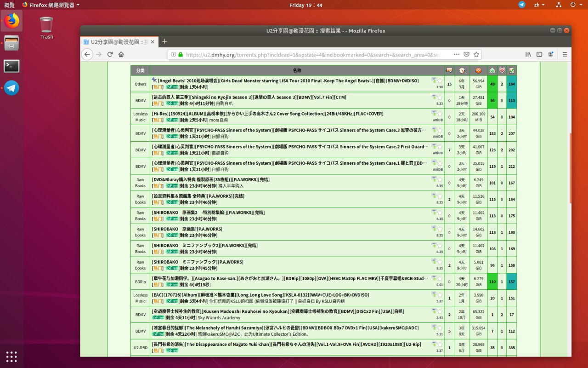
Task: Toggle bookmark star for Angel Beats! 2010 torrent
Action: click(440, 80)
